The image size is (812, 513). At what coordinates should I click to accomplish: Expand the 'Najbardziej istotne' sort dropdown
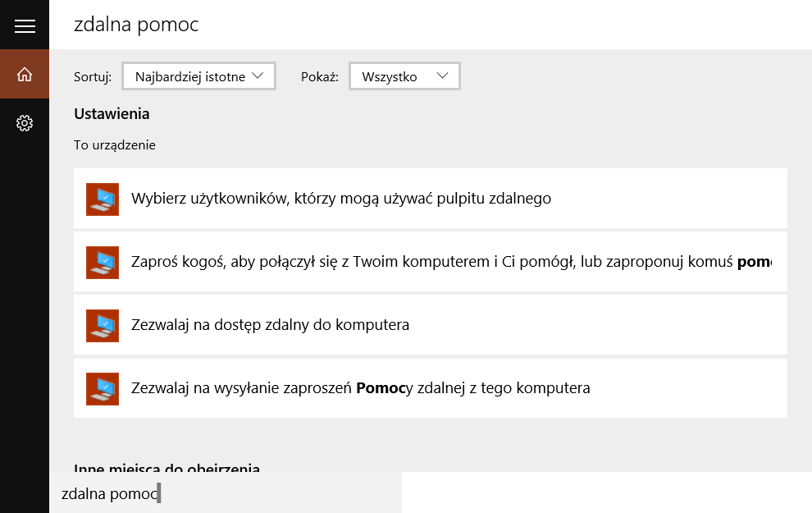click(198, 76)
